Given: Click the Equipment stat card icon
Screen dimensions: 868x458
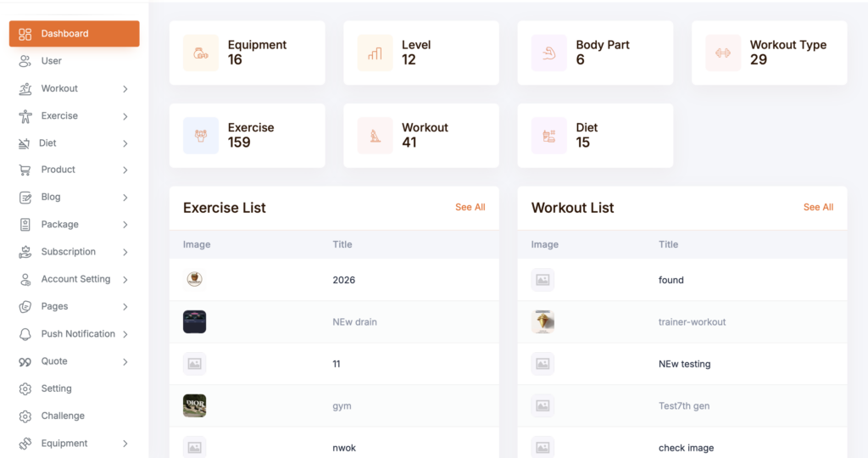Looking at the screenshot, I should click(x=201, y=53).
